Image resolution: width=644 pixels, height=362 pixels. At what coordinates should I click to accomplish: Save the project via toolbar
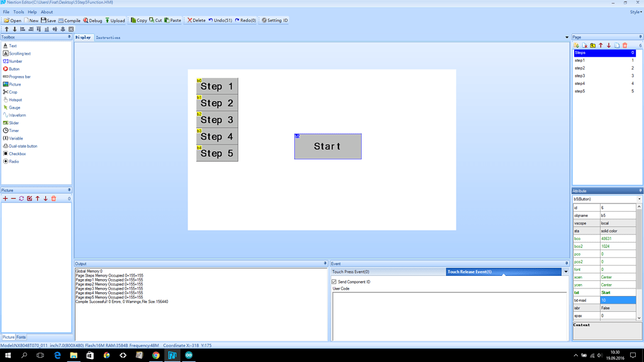coord(48,20)
